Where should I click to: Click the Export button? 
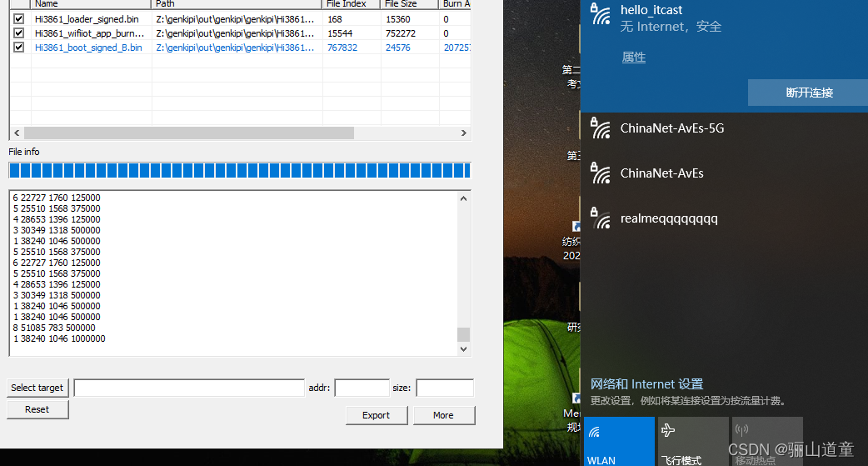pyautogui.click(x=377, y=415)
